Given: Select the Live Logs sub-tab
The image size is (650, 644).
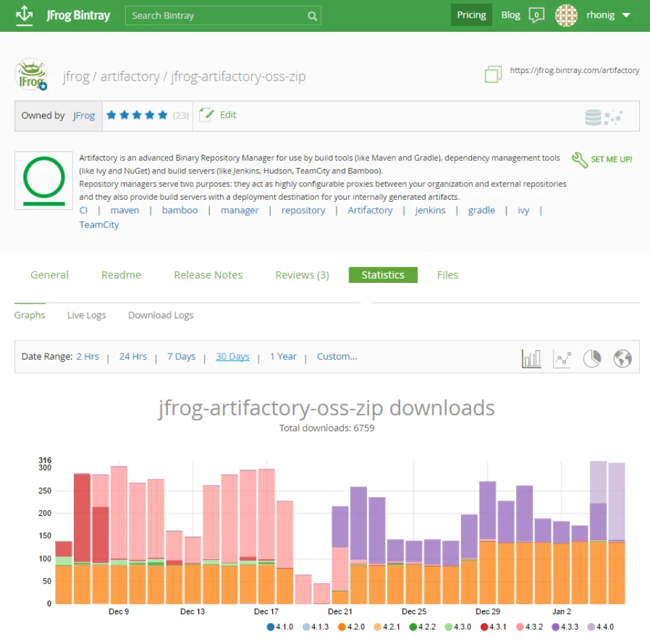Looking at the screenshot, I should coord(87,315).
